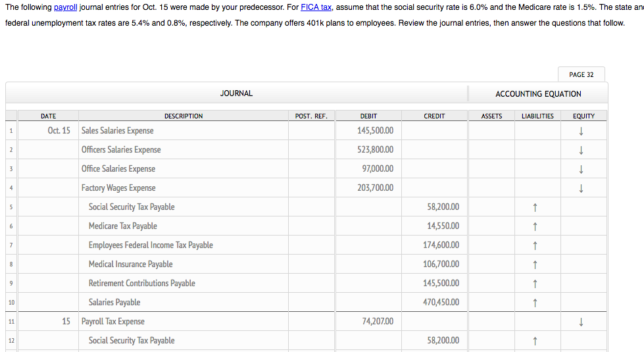Open the payroll hyperlink
The height and width of the screenshot is (352, 644).
pos(65,7)
